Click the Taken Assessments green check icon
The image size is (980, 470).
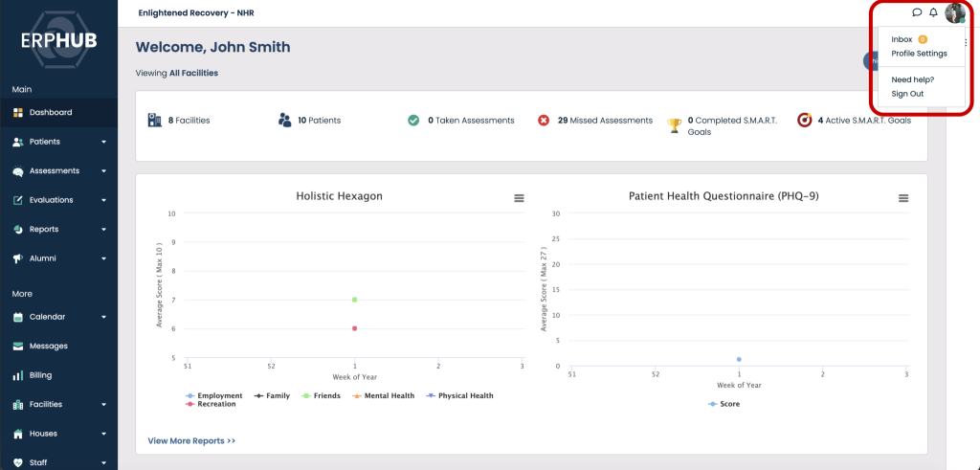click(413, 121)
